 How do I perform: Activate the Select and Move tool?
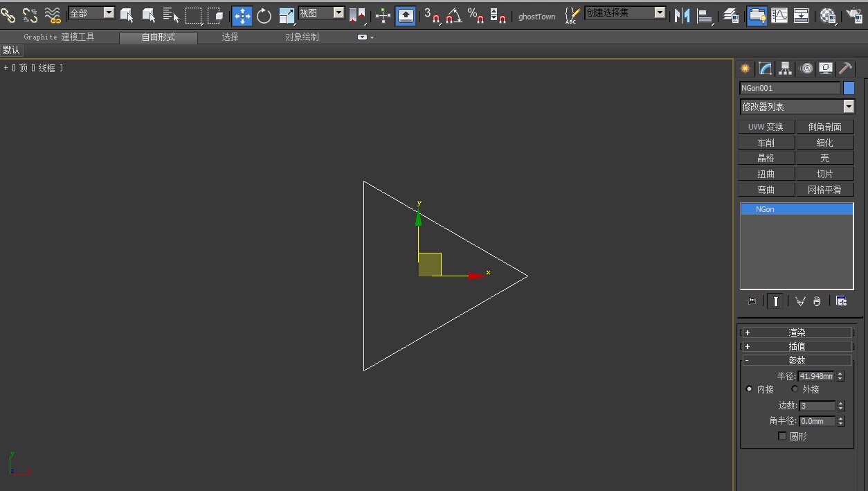coord(242,15)
